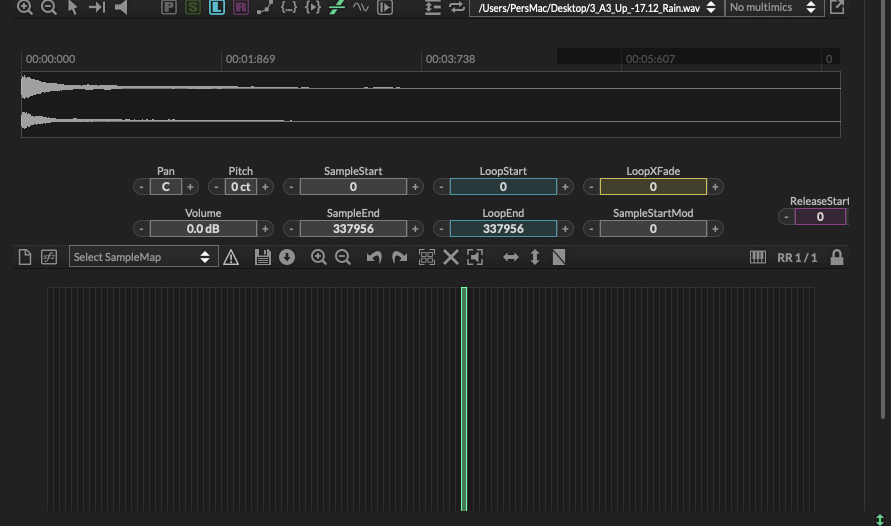Decrease SampleEnd with the minus button
The width and height of the screenshot is (891, 526).
(291, 229)
